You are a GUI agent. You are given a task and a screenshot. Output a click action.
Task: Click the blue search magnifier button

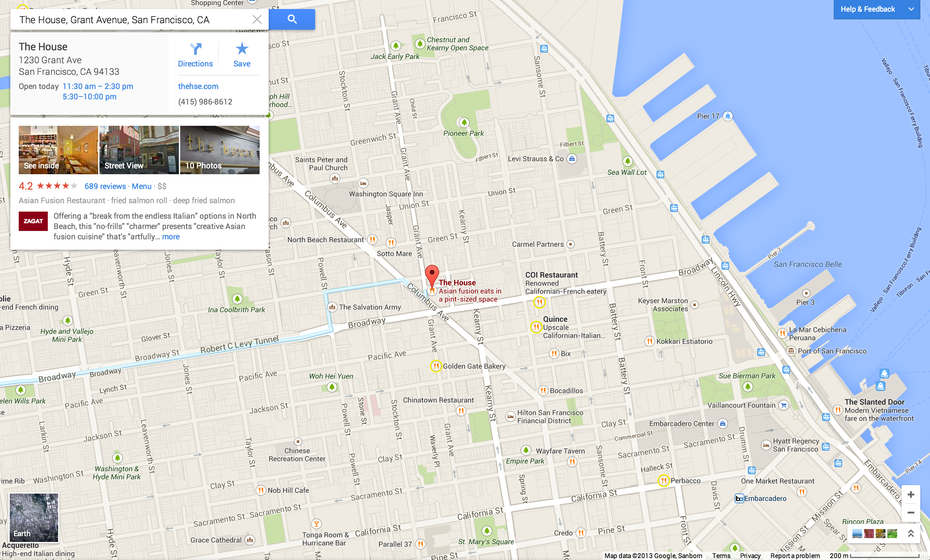292,19
